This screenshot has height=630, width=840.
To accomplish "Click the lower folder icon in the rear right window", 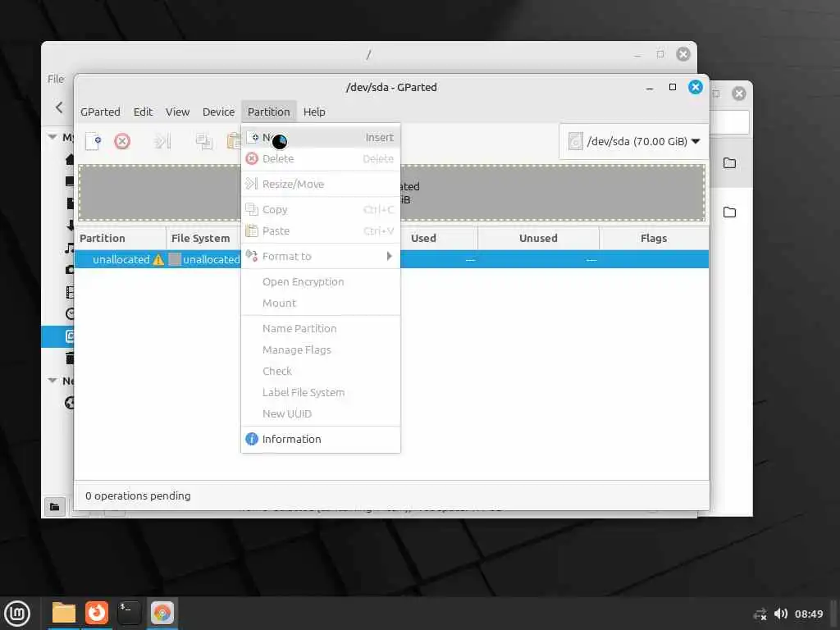I will [x=729, y=212].
